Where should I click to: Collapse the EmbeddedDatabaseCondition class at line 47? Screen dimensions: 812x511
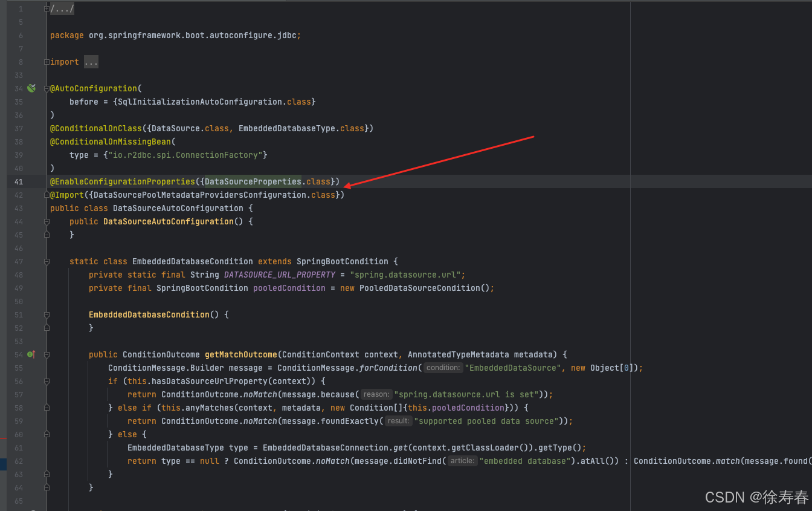[47, 261]
